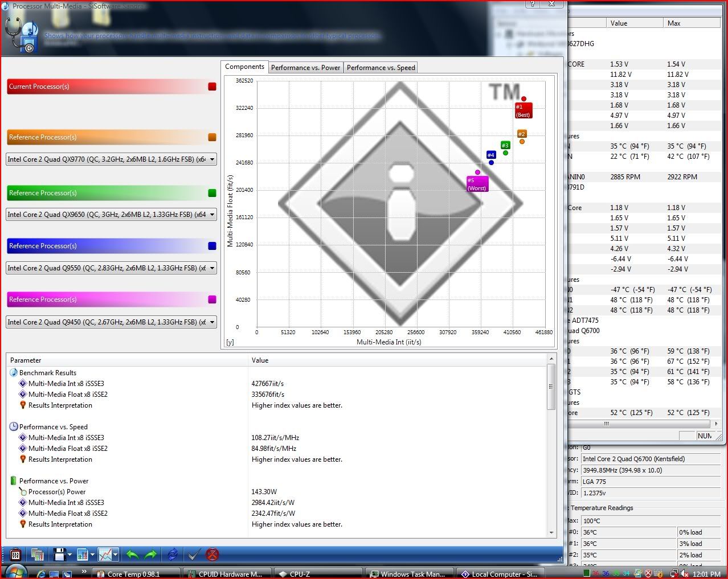The height and width of the screenshot is (579, 728).
Task: Click the Max column header in hardware monitor
Action: [x=692, y=23]
